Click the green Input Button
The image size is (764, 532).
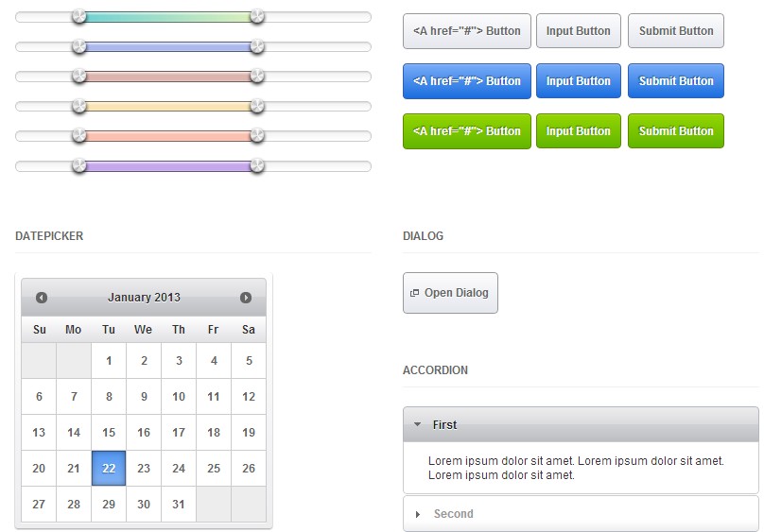click(x=579, y=131)
